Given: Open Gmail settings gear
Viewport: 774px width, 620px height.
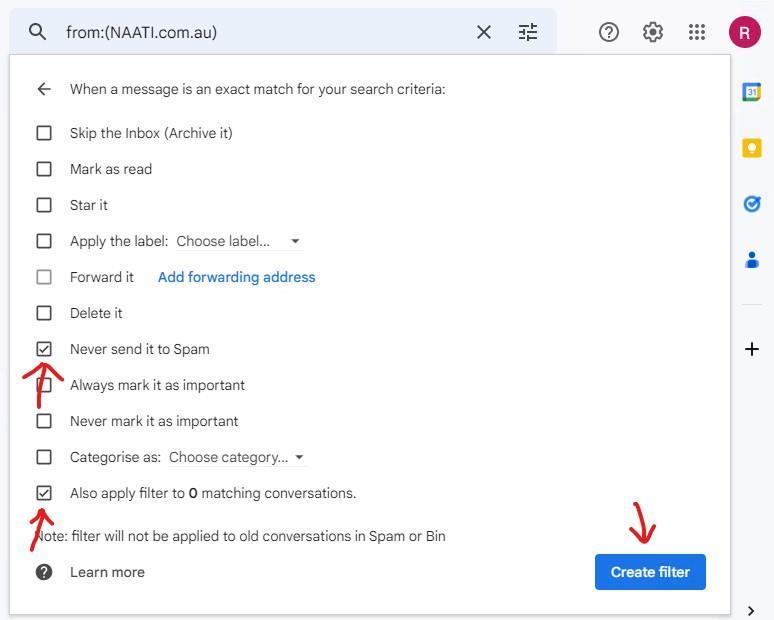Looking at the screenshot, I should point(653,32).
